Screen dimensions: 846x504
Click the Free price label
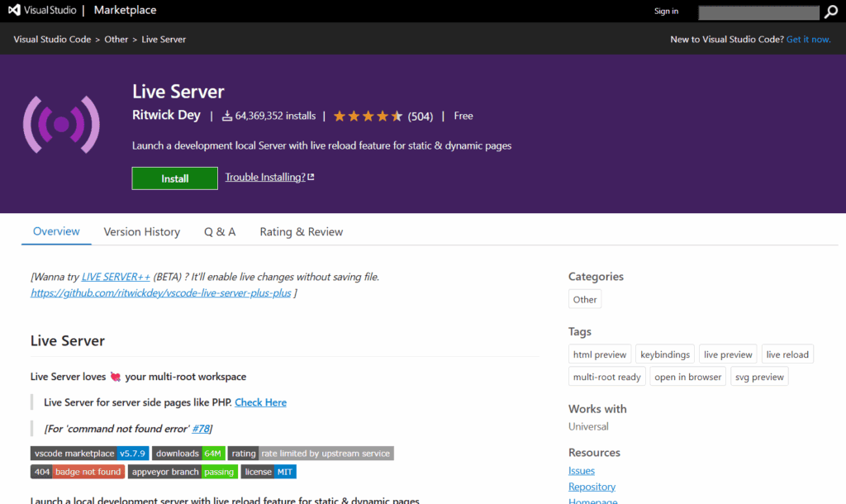463,116
